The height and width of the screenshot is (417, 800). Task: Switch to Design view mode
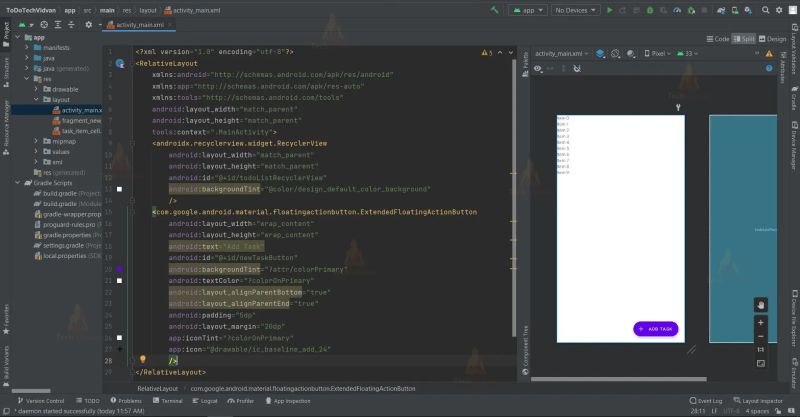pyautogui.click(x=772, y=39)
